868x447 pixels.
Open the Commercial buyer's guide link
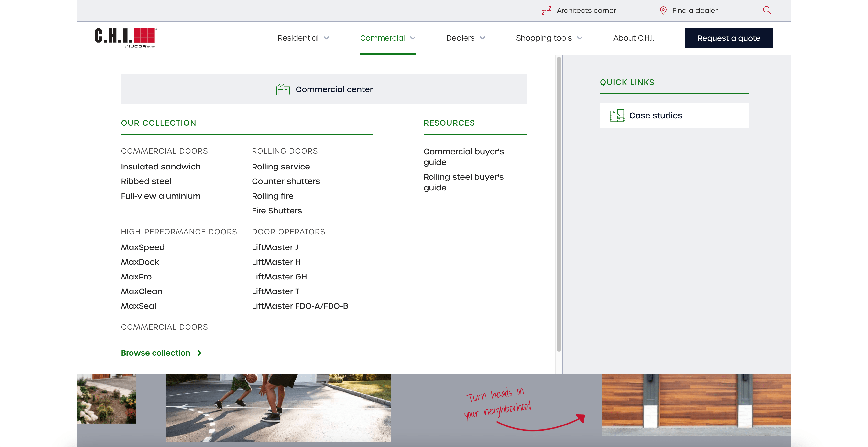(463, 157)
